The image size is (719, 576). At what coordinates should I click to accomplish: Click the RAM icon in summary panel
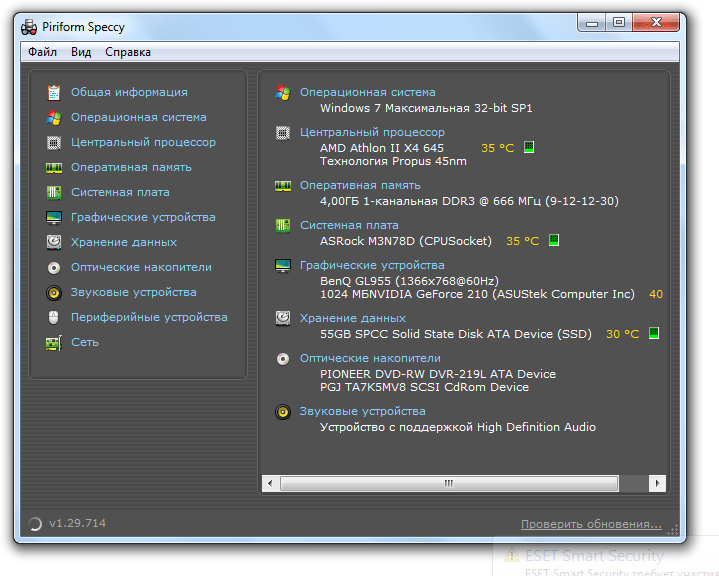(282, 186)
